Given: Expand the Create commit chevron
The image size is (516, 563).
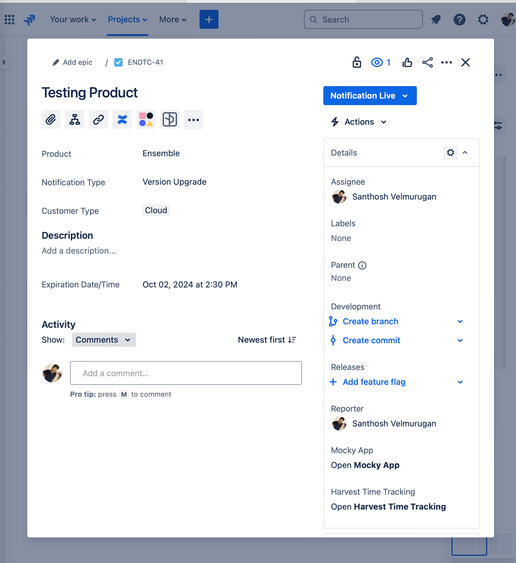Looking at the screenshot, I should [x=460, y=340].
